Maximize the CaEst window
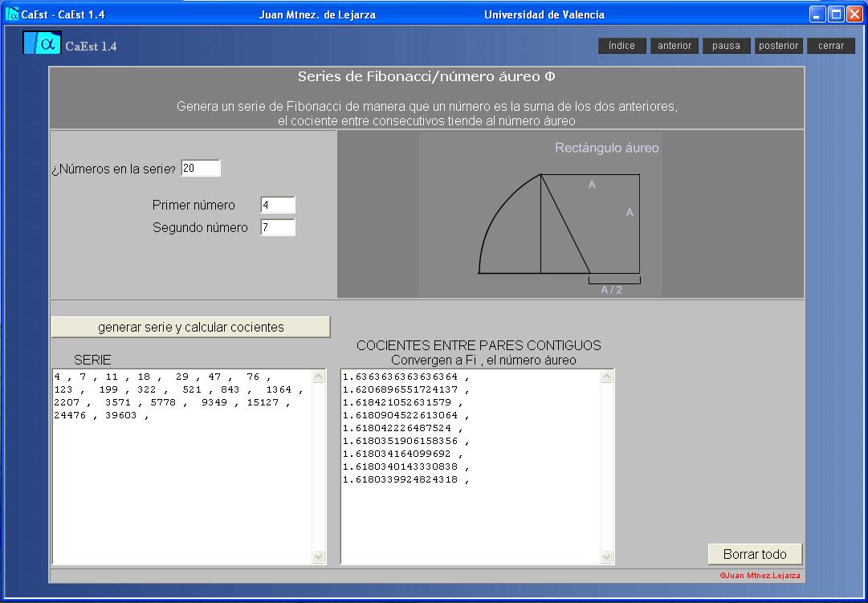The width and height of the screenshot is (868, 603). (x=836, y=14)
